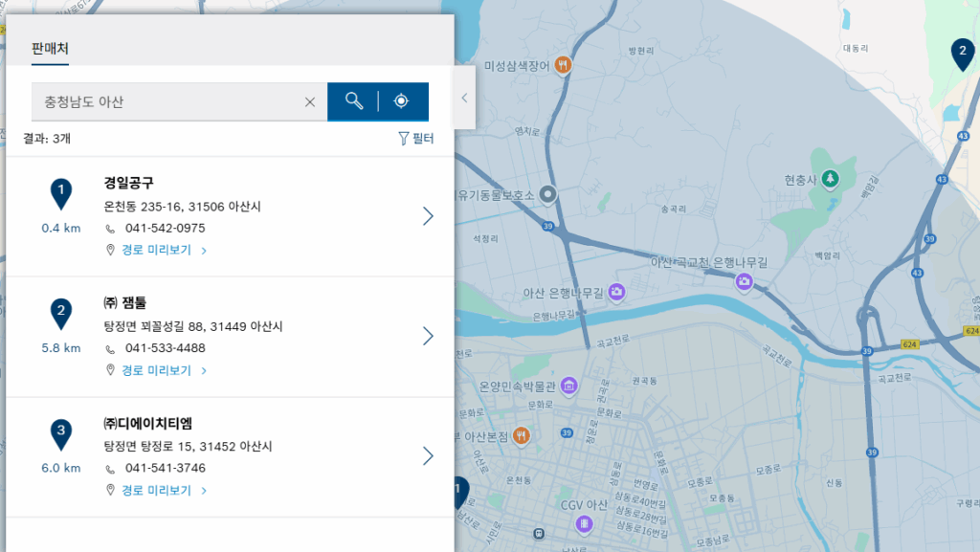Viewport: 980px width, 552px height.
Task: Click map pin 1 near panel edge
Action: 460,493
